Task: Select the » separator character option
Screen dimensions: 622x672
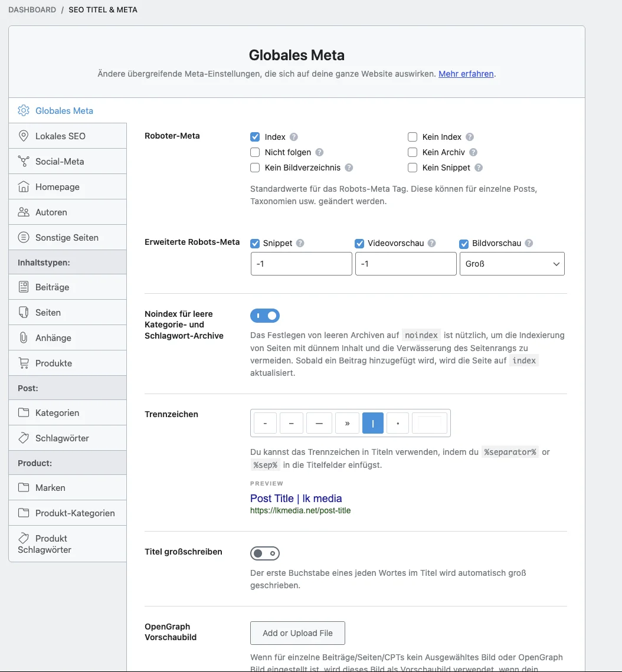Action: (347, 423)
